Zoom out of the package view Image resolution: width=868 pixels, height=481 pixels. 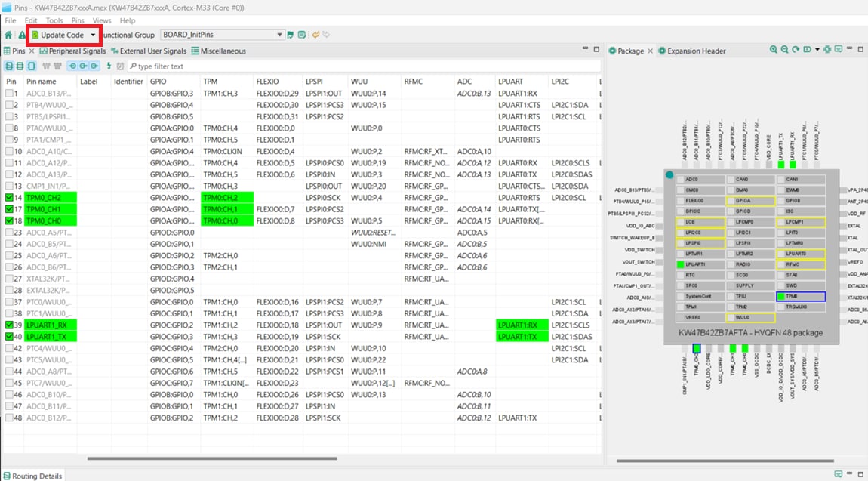(785, 50)
